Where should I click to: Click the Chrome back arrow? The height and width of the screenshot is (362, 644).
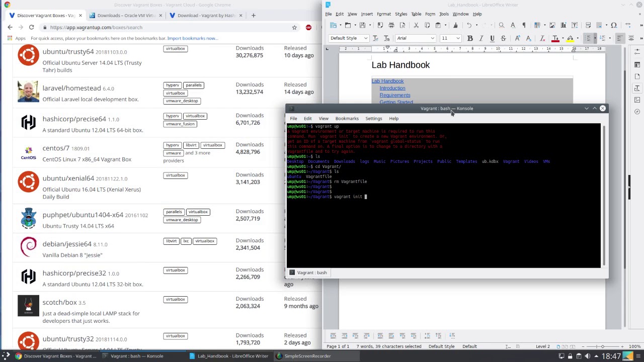tap(10, 27)
